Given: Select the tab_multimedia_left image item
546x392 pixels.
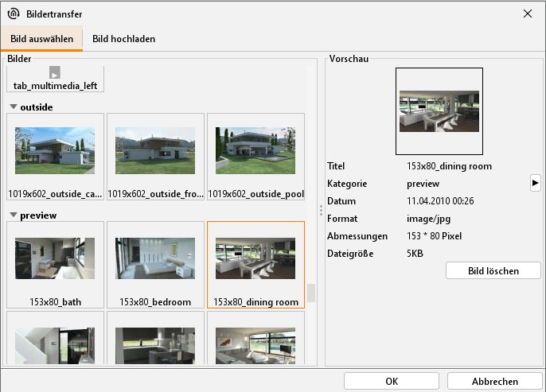Looking at the screenshot, I should 55,80.
